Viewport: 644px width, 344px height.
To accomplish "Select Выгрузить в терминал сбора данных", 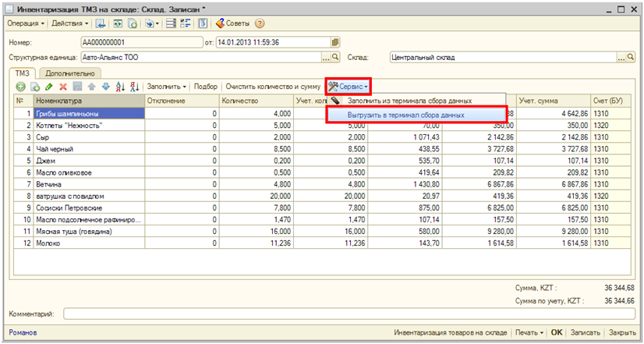I will click(405, 115).
